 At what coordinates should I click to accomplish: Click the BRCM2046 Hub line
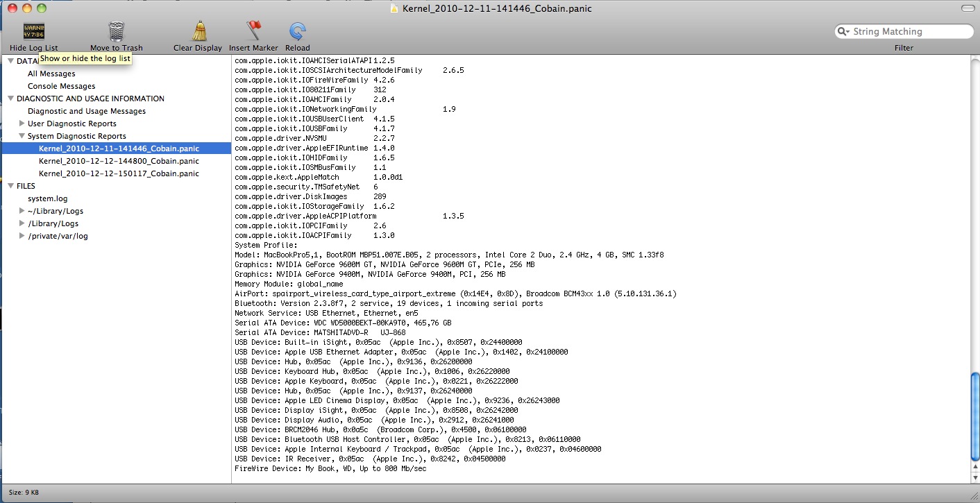(380, 429)
